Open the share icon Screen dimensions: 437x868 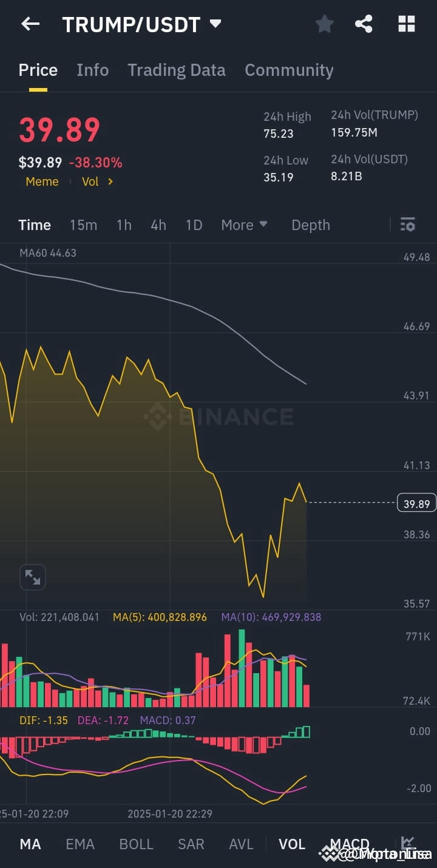(364, 24)
